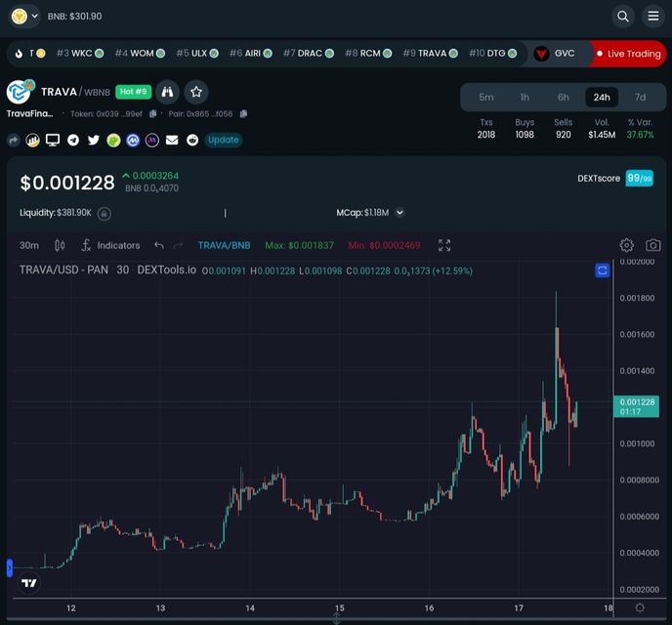Take a chart snapshot with camera

[x=653, y=245]
